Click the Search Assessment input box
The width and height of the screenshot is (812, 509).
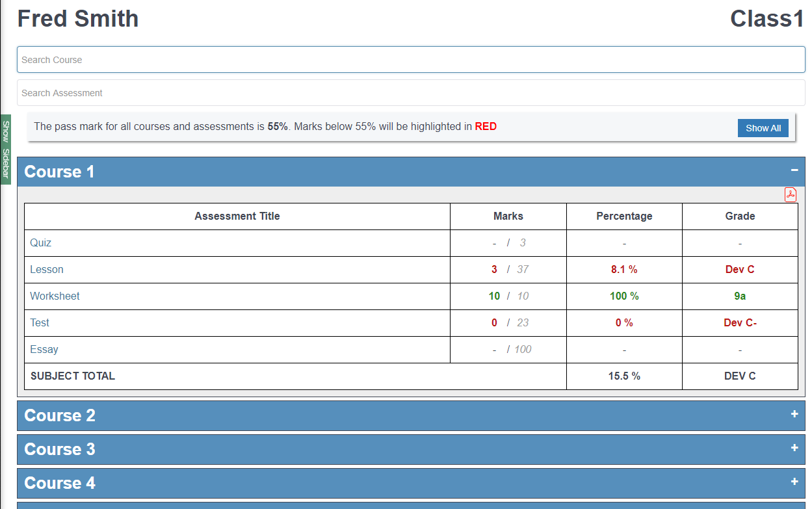(x=411, y=93)
